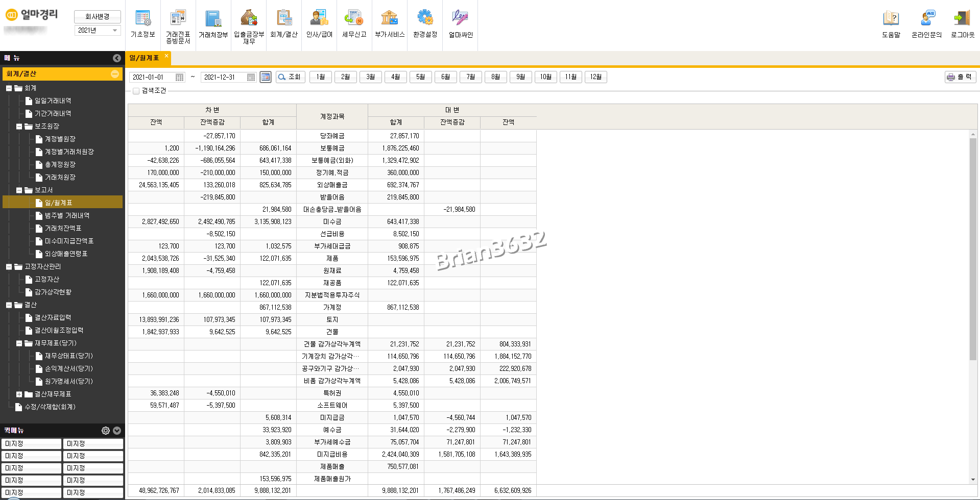Image resolution: width=980 pixels, height=500 pixels.
Task: Open the year 2021년 dropdown
Action: (98, 30)
